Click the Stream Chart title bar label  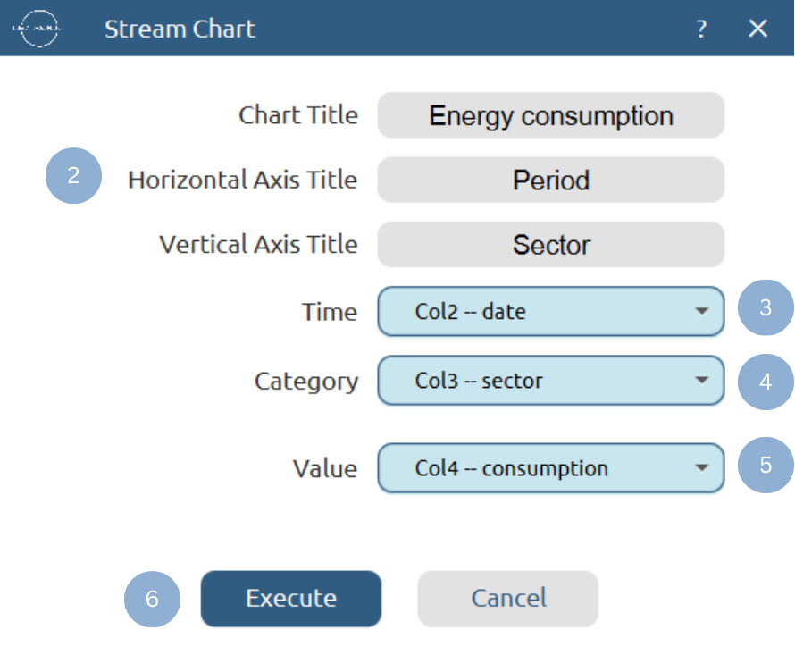pos(180,29)
